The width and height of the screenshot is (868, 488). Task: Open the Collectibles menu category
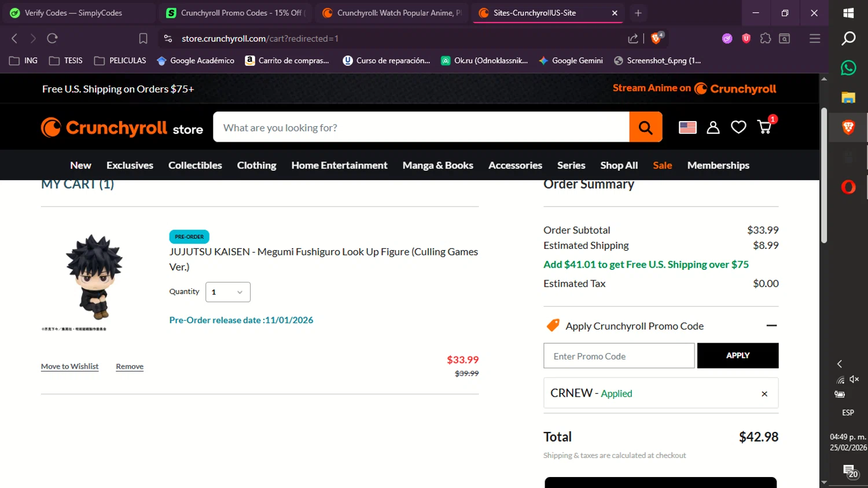(195, 166)
